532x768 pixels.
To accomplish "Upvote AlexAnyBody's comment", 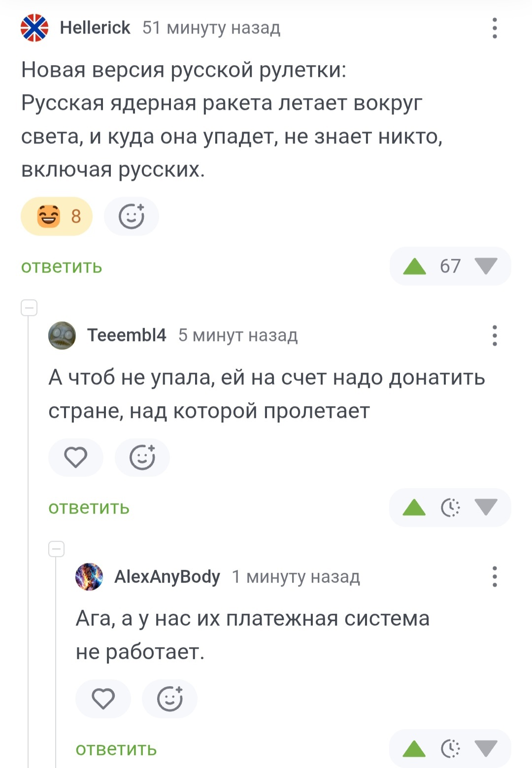I will click(414, 749).
